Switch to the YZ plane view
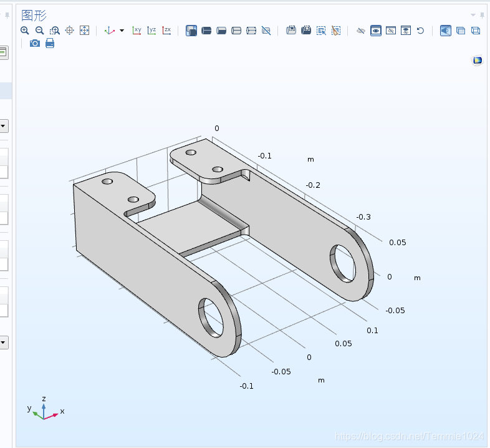Screen dimensions: 490x448 [x=151, y=31]
